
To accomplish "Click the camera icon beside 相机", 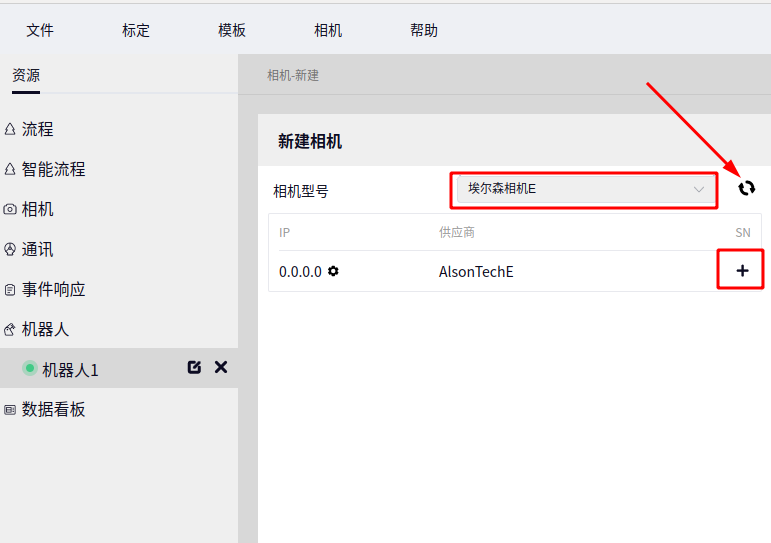I will coord(10,210).
